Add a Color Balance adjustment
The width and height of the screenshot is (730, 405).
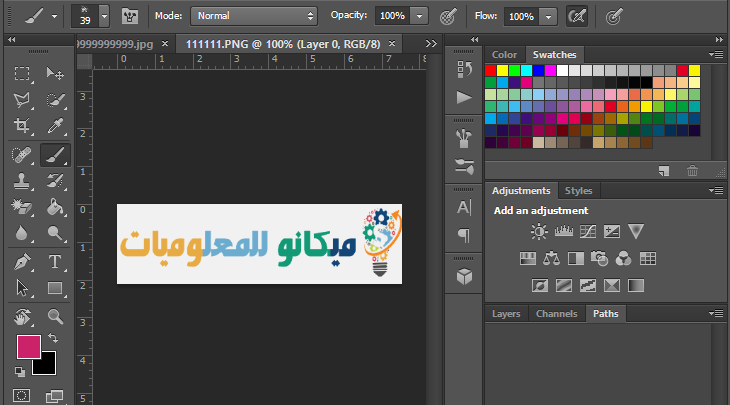coord(551,258)
